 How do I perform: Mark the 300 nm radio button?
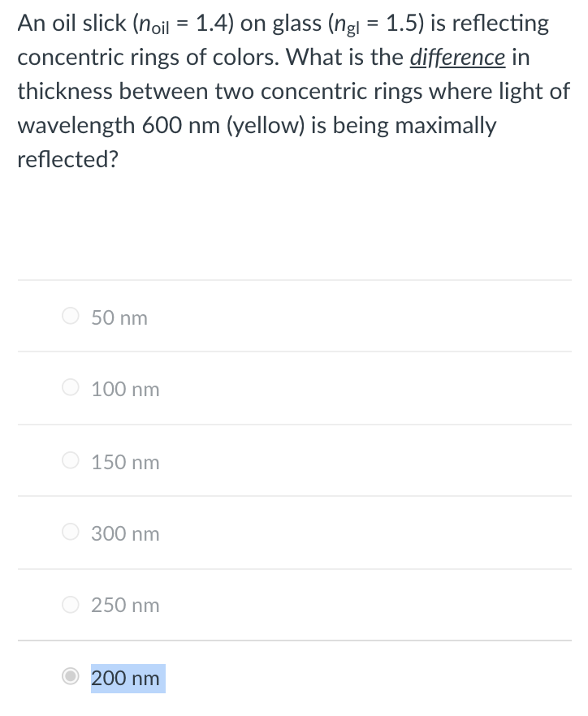(x=71, y=531)
